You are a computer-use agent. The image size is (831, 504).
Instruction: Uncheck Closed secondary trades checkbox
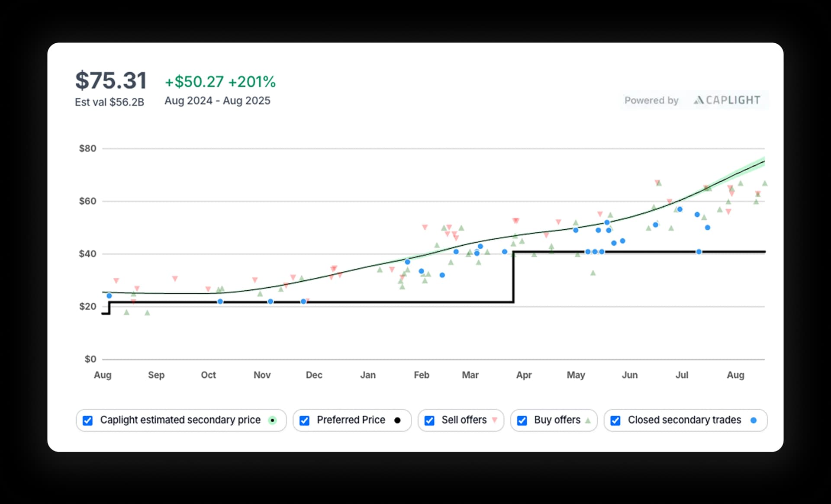coord(615,421)
